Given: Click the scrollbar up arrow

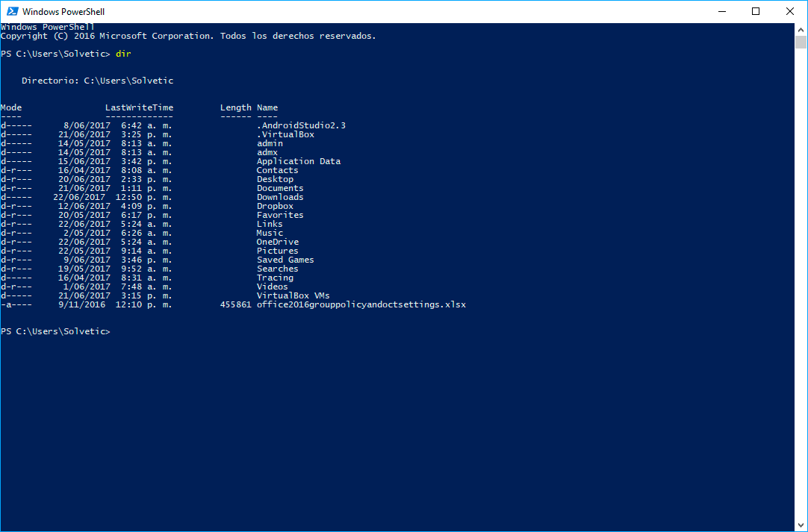Looking at the screenshot, I should pos(801,28).
